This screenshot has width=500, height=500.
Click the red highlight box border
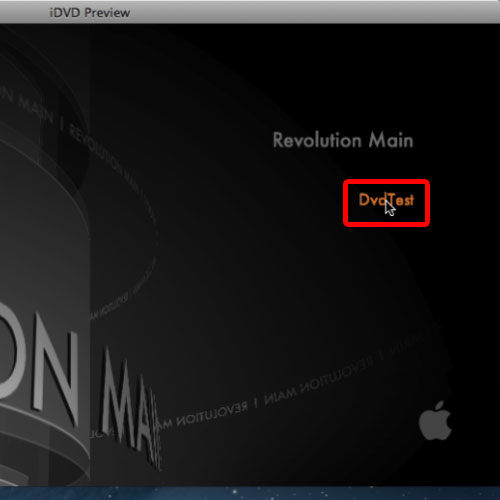tap(386, 181)
